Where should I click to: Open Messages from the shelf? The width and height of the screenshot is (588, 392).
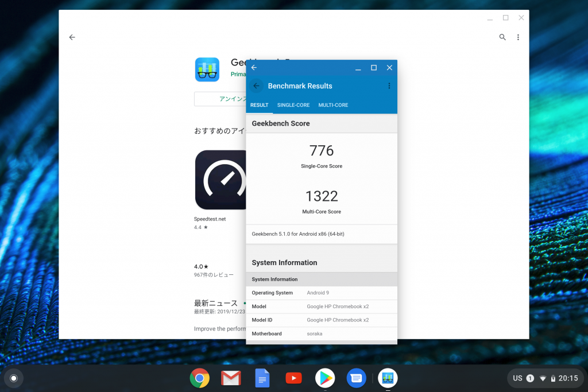coord(356,378)
